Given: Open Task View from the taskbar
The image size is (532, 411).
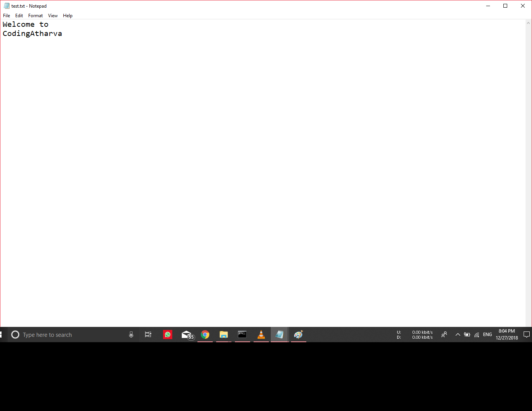Looking at the screenshot, I should click(148, 334).
